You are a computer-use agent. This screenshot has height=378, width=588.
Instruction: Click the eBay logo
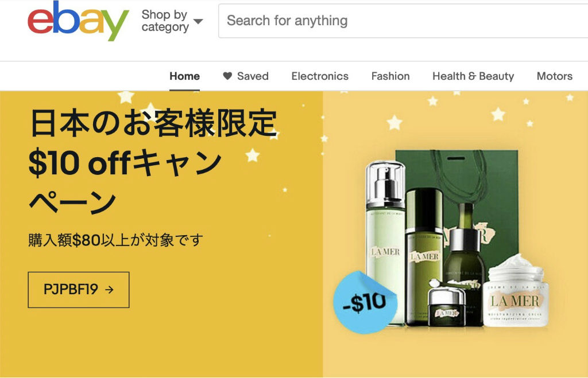point(78,21)
